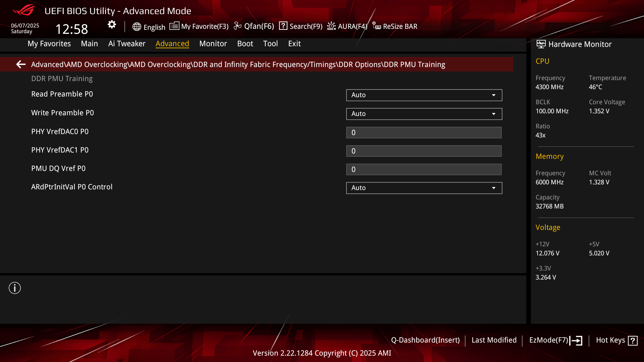Click CPU frequency 4300 MHz value
644x362 pixels.
tap(549, 87)
